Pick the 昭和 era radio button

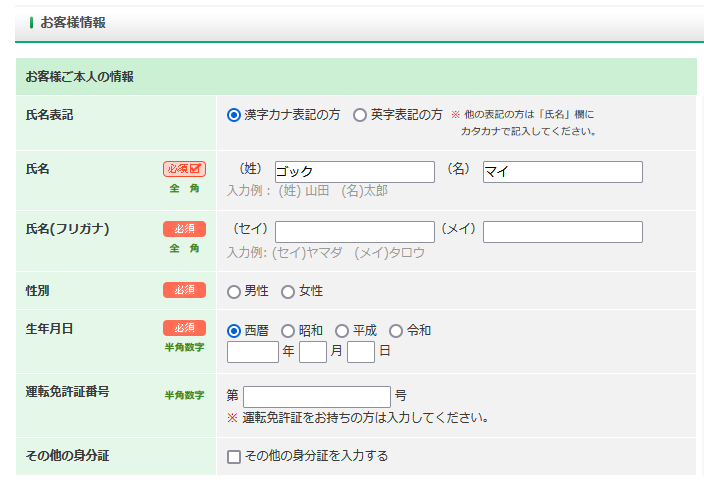point(288,330)
